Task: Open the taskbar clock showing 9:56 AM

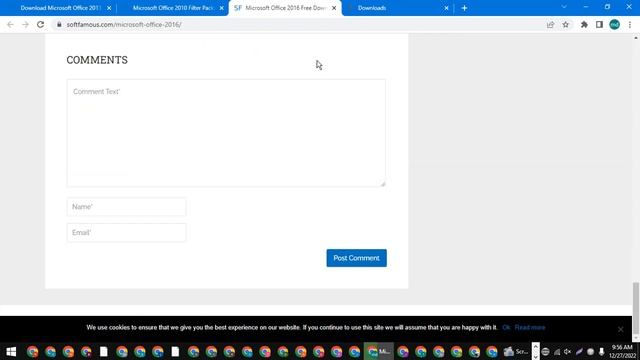Action: click(622, 351)
